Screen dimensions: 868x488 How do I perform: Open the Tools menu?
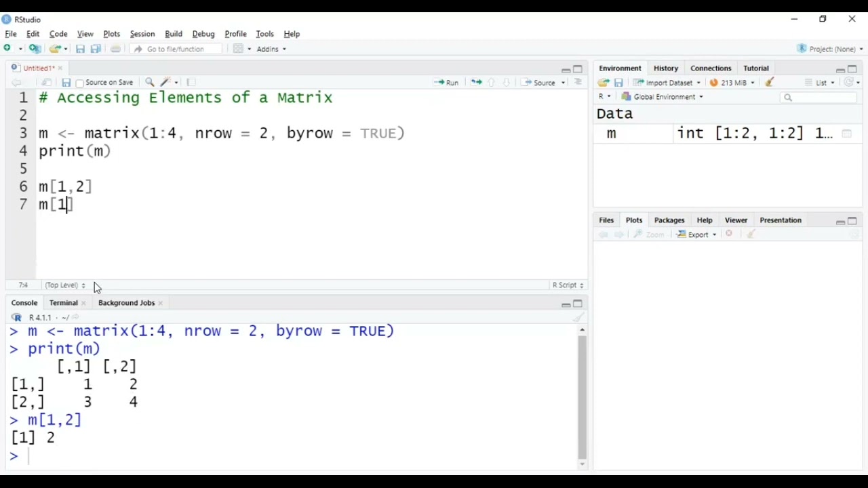click(x=265, y=34)
